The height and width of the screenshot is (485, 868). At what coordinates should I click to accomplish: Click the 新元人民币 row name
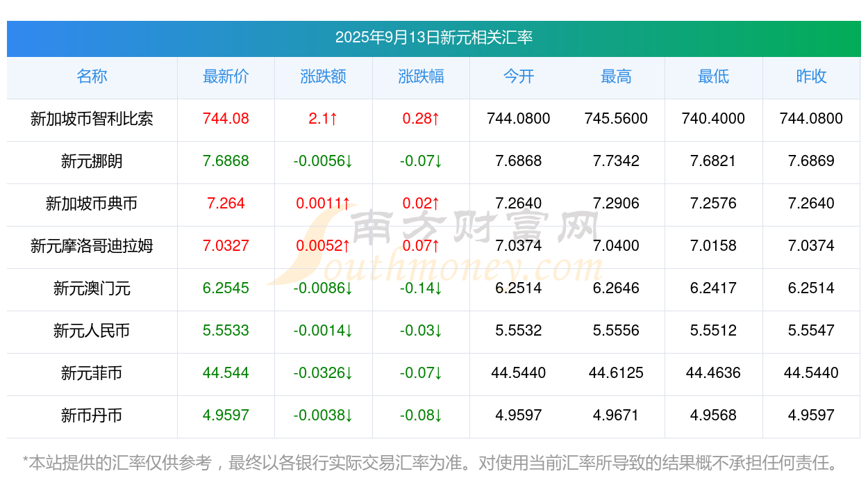(92, 331)
